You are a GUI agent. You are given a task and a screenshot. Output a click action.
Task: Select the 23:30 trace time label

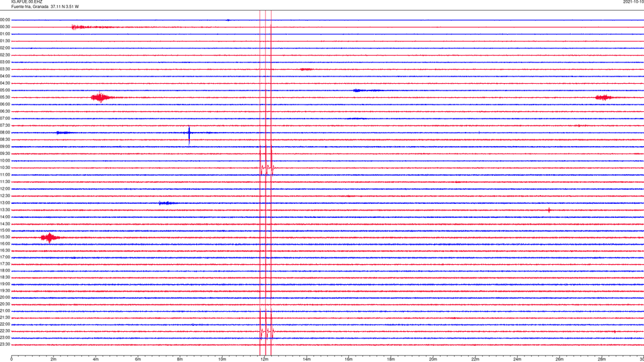point(5,345)
